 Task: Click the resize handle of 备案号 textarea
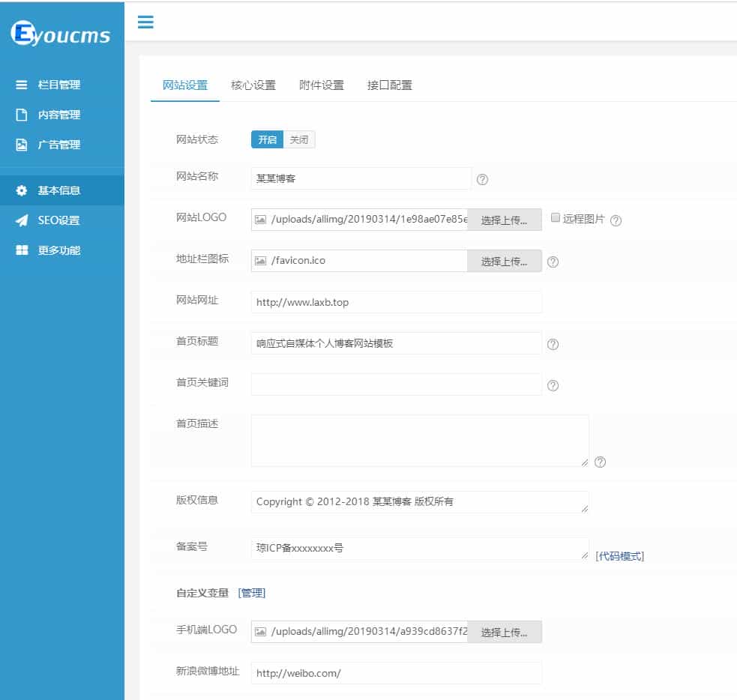584,555
